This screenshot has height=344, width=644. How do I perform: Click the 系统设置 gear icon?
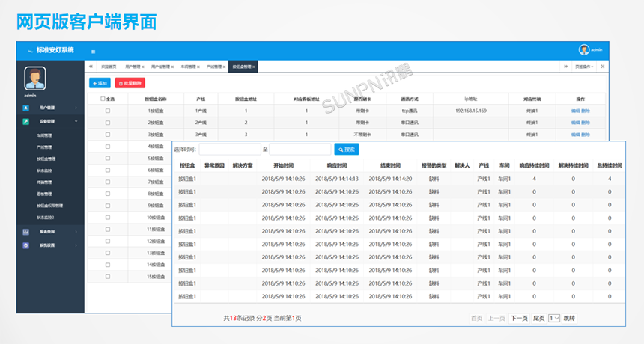pos(26,245)
